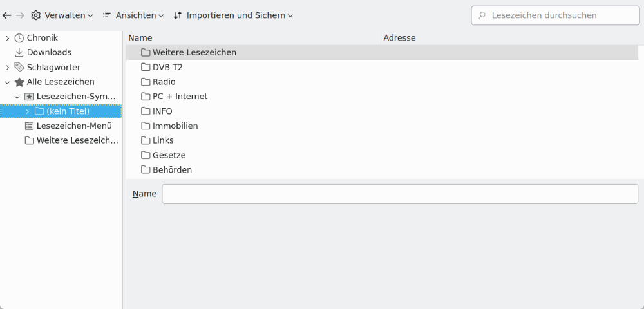Screen dimensions: 644x309
Task: Expand the Schlagwörter tree node
Action: (x=8, y=68)
